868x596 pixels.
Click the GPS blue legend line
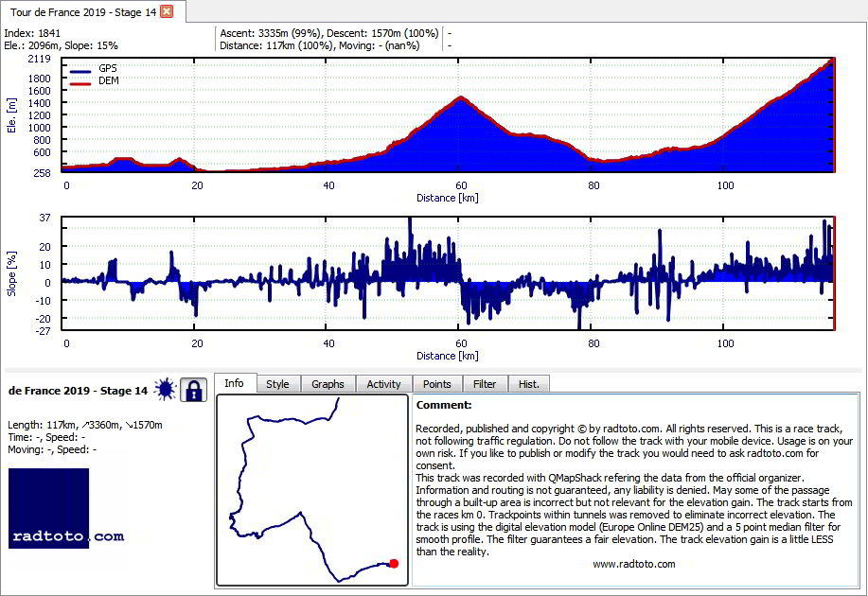click(80, 71)
